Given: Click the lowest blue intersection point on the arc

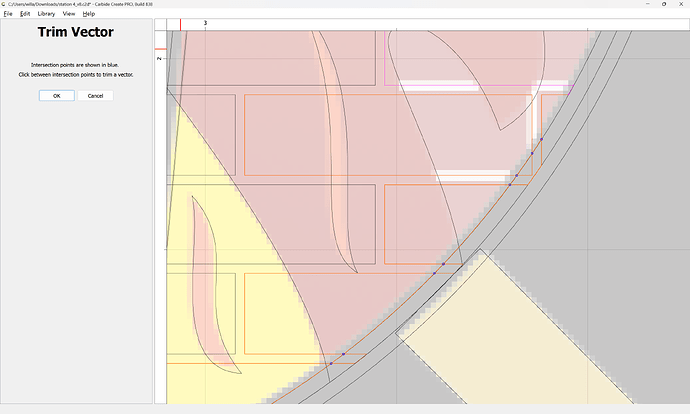Looking at the screenshot, I should click(330, 363).
